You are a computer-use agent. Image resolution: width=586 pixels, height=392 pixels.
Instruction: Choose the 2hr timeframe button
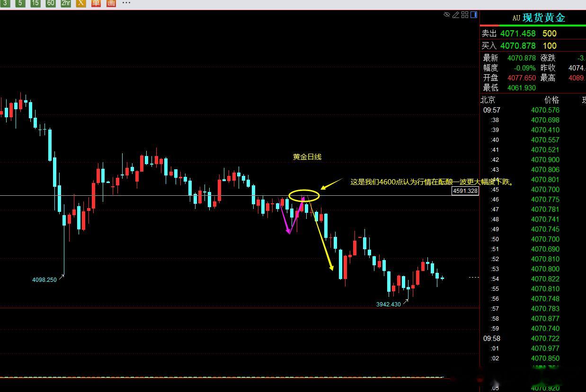(x=65, y=3)
